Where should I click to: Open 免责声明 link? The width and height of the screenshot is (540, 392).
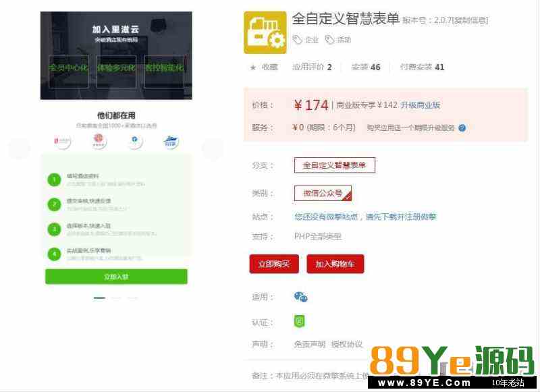[x=309, y=344]
